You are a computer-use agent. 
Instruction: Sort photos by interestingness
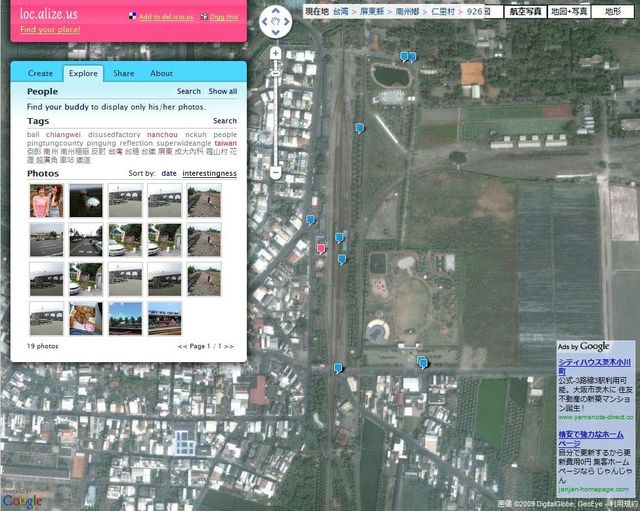pyautogui.click(x=209, y=173)
